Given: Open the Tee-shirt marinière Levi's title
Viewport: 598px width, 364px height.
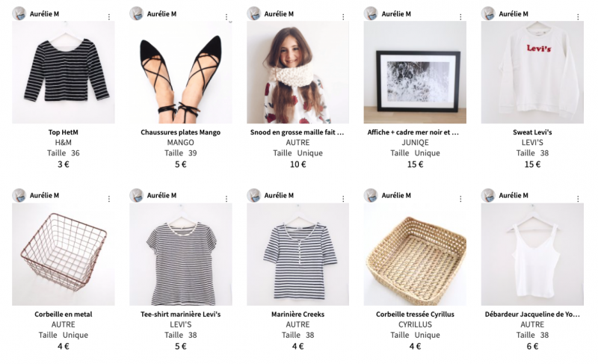Looking at the screenshot, I should (180, 315).
